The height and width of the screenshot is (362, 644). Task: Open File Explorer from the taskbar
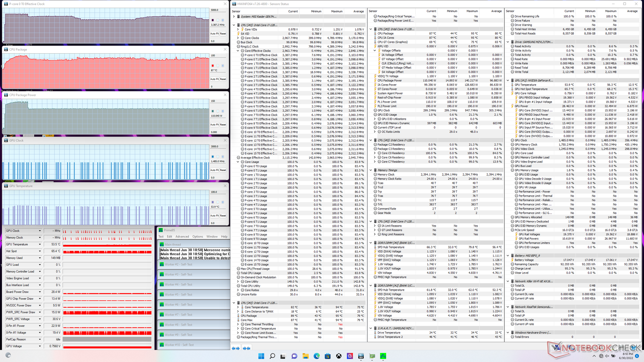[x=306, y=356]
